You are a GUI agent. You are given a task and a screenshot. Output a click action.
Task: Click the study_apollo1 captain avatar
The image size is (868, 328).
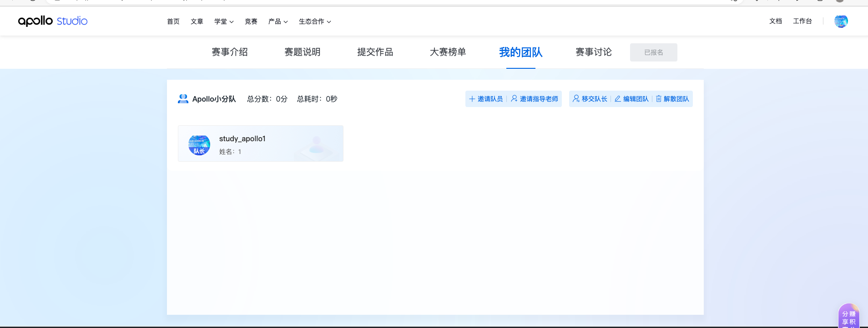[199, 145]
